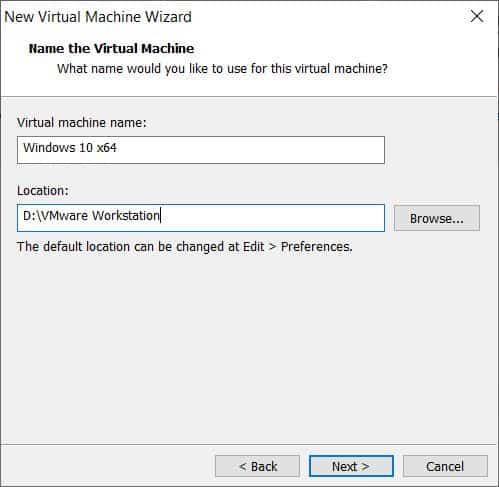Focus the Location path input field
This screenshot has height=487, width=499.
point(201,218)
